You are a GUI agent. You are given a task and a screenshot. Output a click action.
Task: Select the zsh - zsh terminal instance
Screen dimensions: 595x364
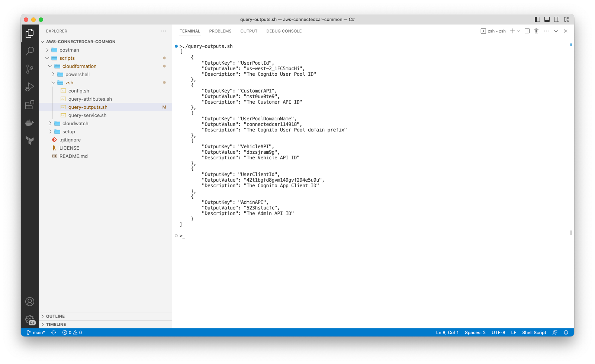point(493,31)
